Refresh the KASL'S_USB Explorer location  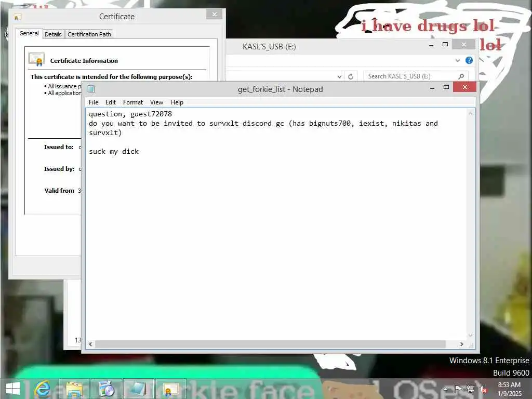[351, 76]
